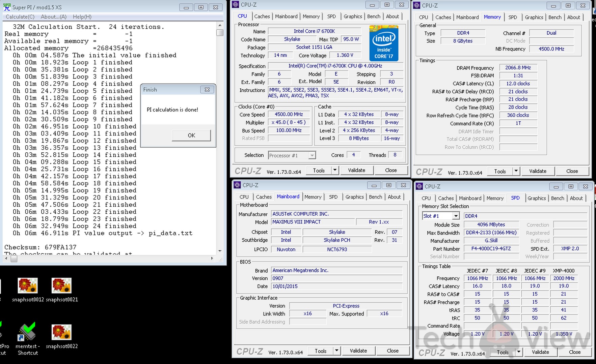Click BIOS Version value 0907
596x364 pixels.
pos(337,278)
